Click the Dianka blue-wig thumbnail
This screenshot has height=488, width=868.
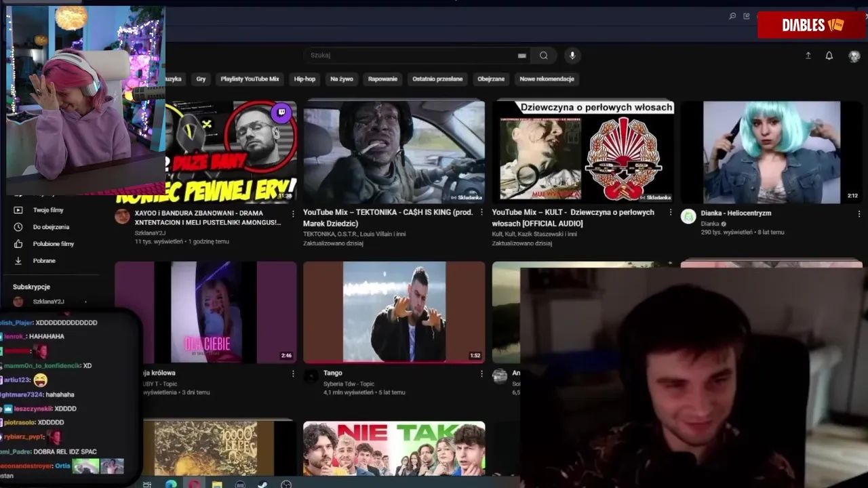[771, 152]
